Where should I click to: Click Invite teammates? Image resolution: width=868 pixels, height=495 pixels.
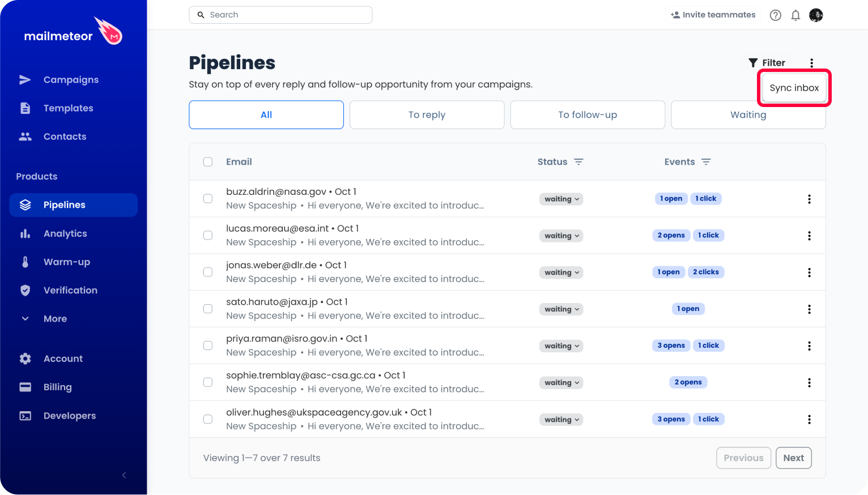tap(713, 15)
